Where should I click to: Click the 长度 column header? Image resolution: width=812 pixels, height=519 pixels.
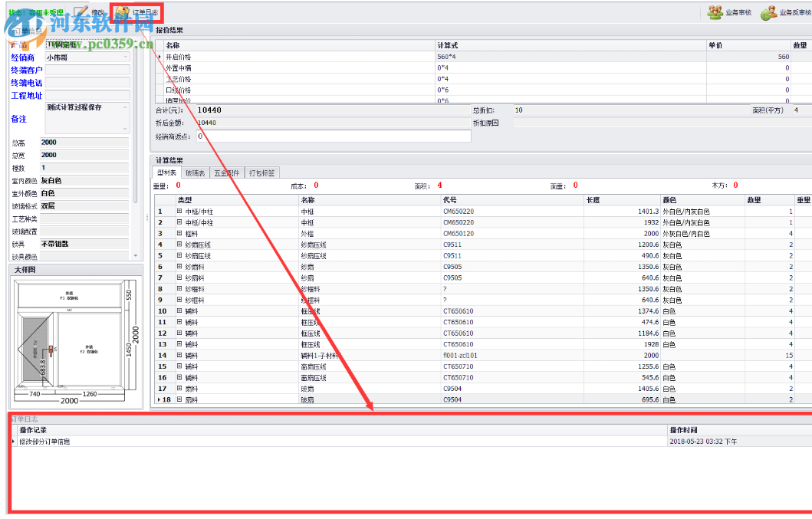622,200
